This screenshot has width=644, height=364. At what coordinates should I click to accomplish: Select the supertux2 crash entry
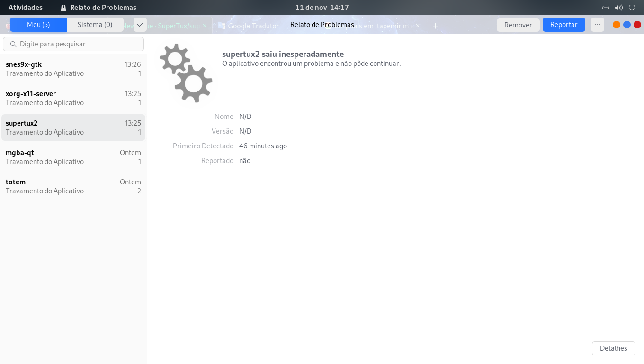click(73, 127)
